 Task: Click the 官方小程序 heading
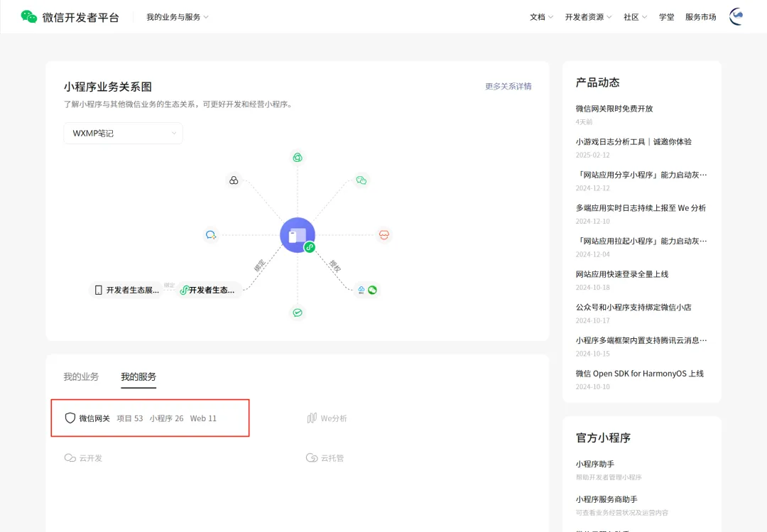tap(603, 438)
